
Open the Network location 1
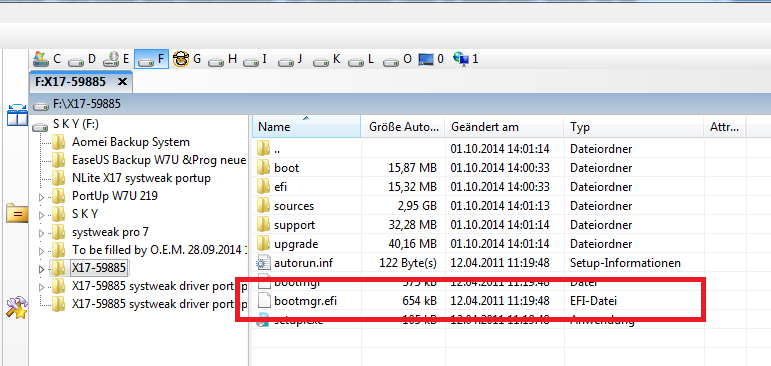click(465, 60)
